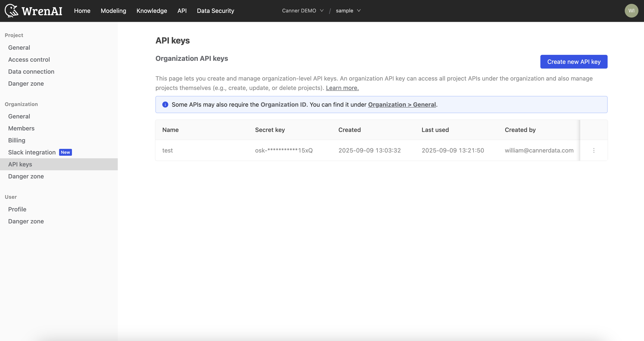Click the Secret key column header
This screenshot has height=341, width=644.
(270, 130)
